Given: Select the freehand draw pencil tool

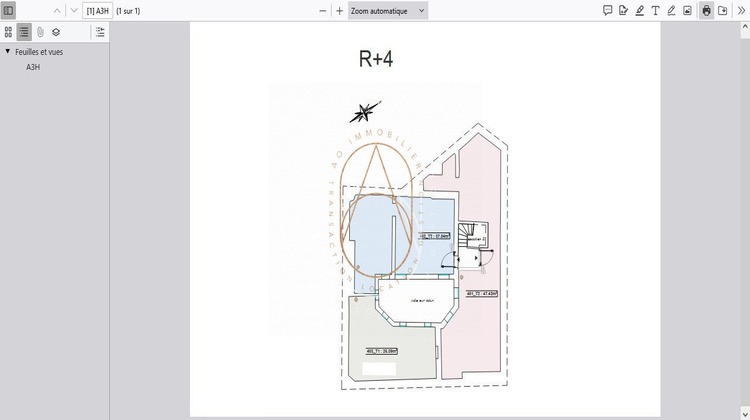Looking at the screenshot, I should [x=671, y=10].
